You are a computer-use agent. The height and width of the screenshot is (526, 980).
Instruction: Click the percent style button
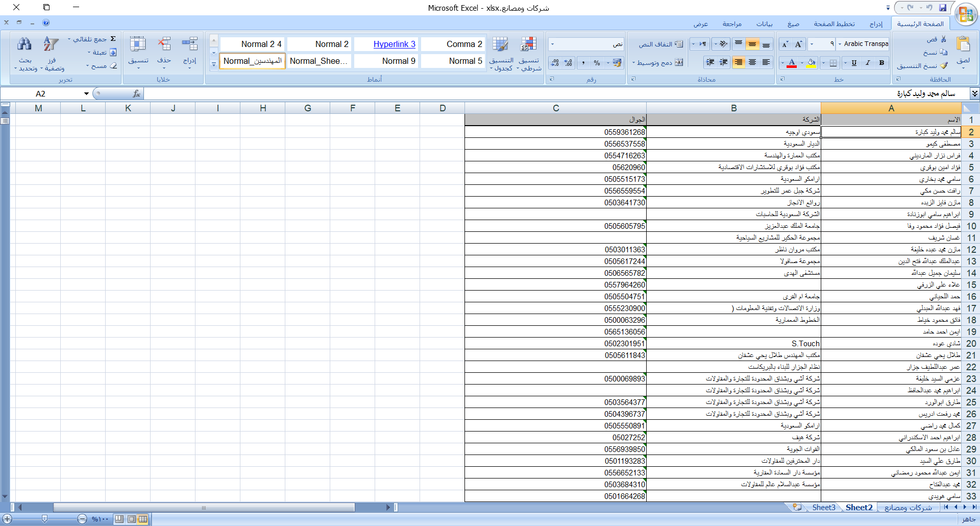point(597,63)
